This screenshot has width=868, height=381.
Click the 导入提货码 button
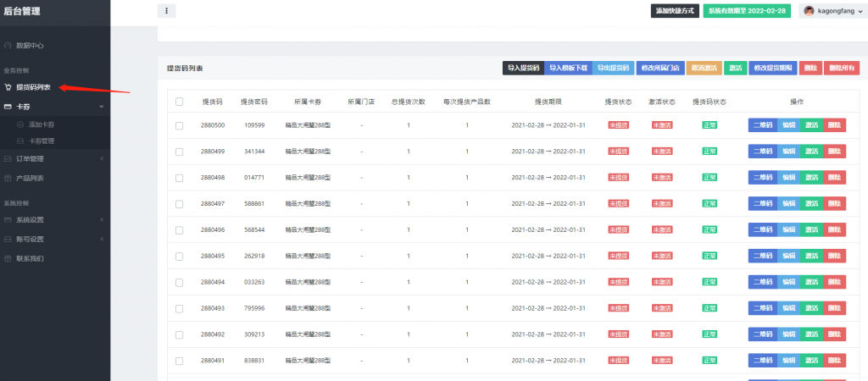click(522, 68)
